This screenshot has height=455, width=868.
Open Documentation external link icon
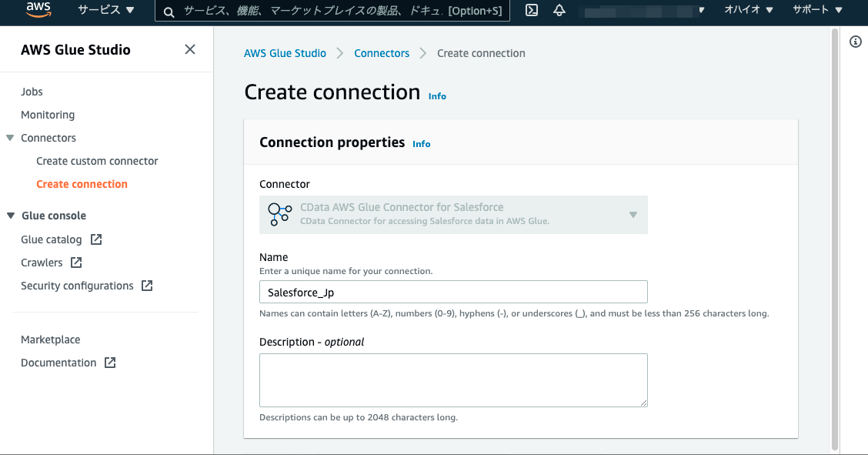(x=110, y=363)
